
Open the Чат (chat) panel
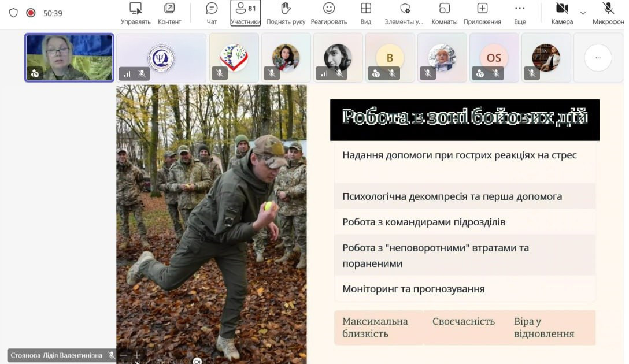[x=212, y=13]
